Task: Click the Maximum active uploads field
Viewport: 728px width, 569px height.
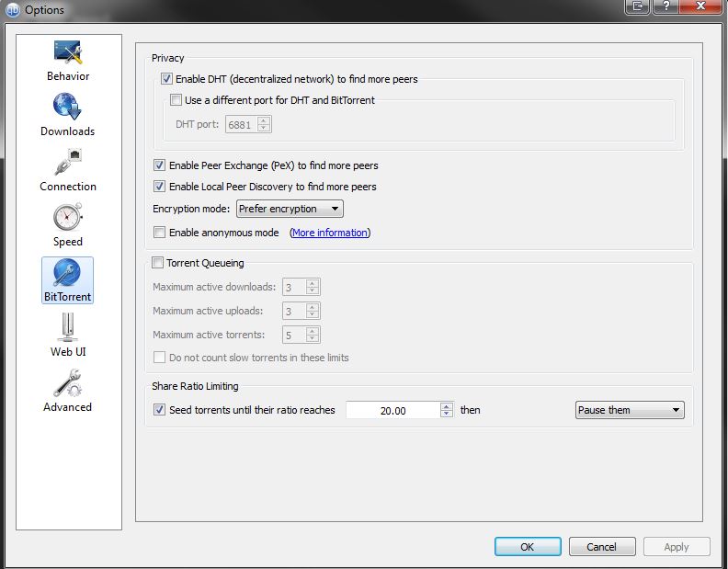Action: click(294, 311)
